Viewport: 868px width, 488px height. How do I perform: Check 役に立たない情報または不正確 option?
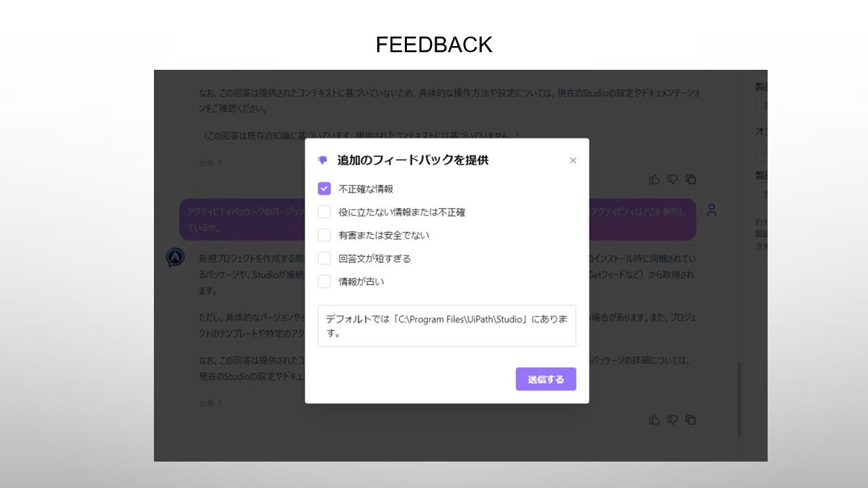click(x=324, y=211)
